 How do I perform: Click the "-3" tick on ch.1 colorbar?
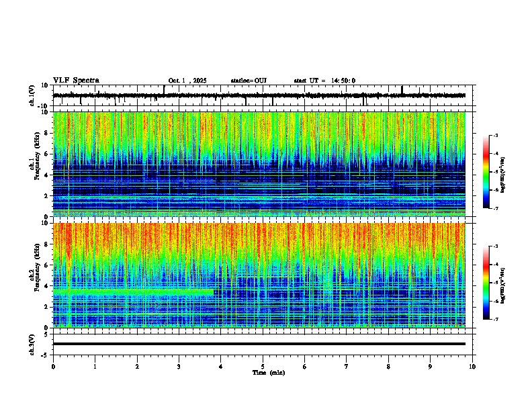[496, 135]
